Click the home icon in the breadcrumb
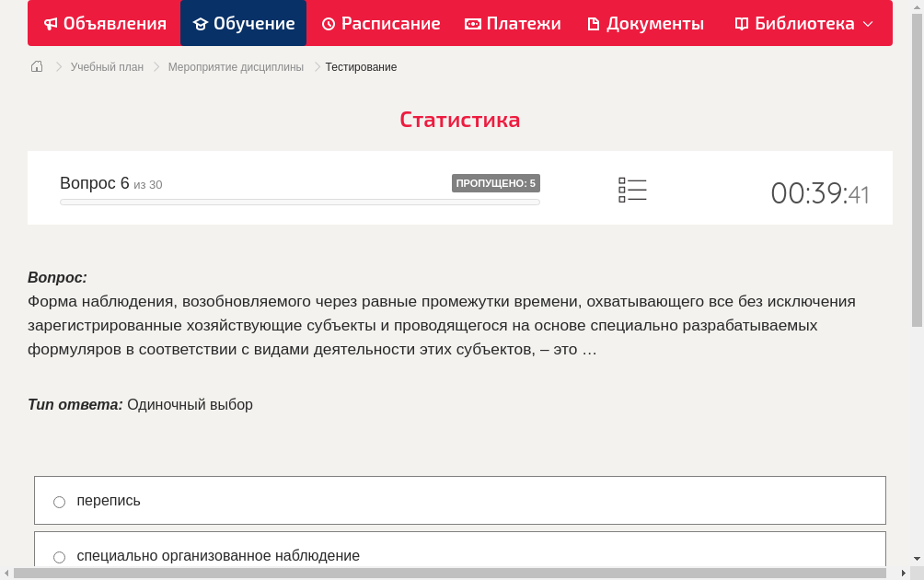The width and height of the screenshot is (924, 580). coord(36,66)
